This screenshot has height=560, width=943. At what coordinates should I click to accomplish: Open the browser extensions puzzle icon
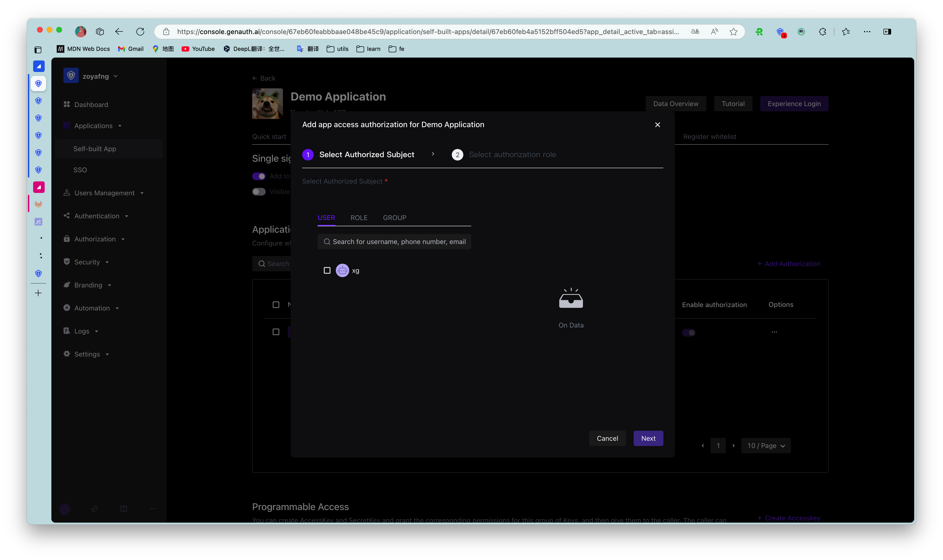point(822,32)
